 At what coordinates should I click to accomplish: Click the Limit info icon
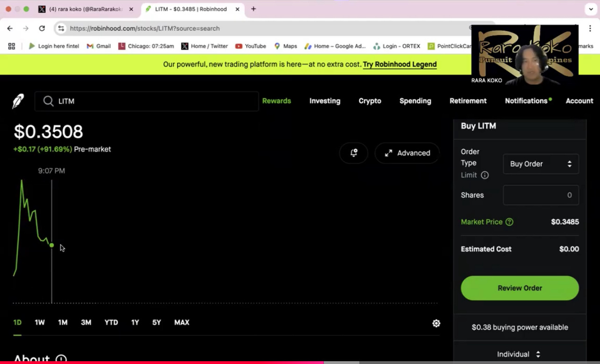[x=485, y=175]
